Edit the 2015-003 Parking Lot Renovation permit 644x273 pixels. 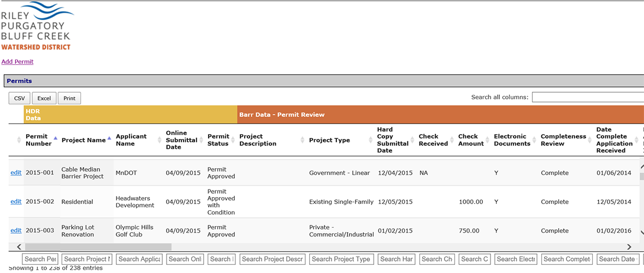click(16, 230)
